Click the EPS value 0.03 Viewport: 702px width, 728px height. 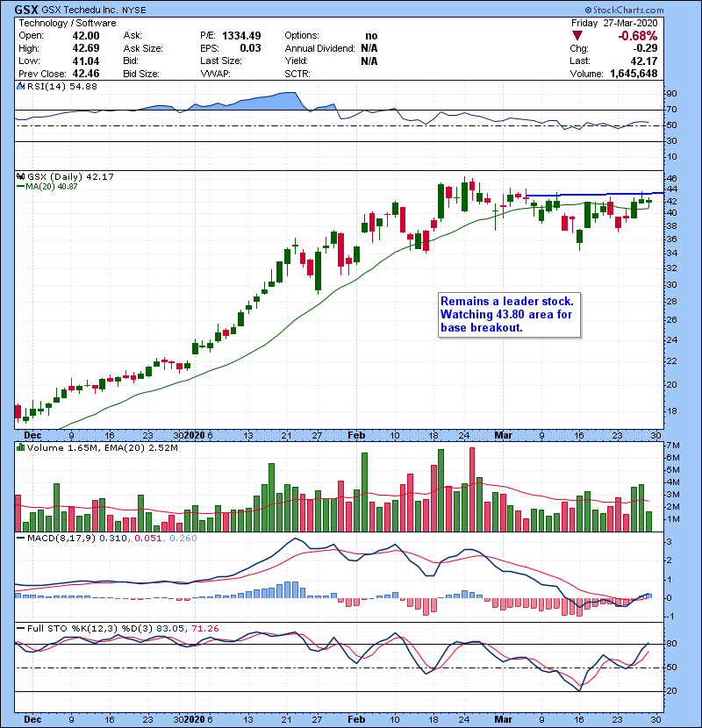coord(250,48)
